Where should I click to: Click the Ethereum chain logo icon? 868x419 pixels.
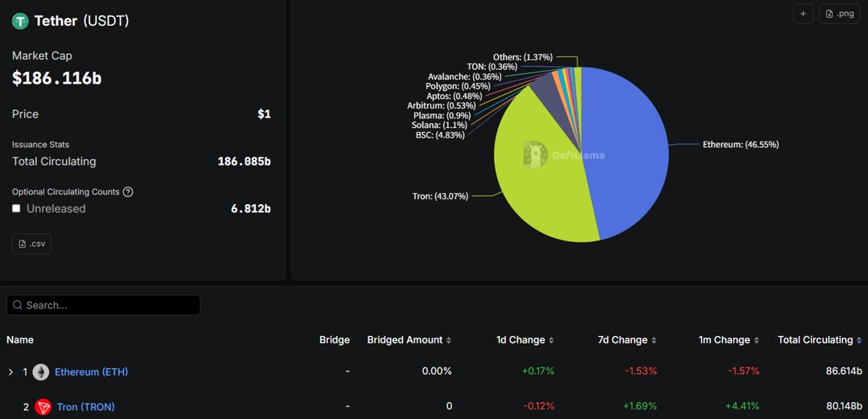point(41,372)
